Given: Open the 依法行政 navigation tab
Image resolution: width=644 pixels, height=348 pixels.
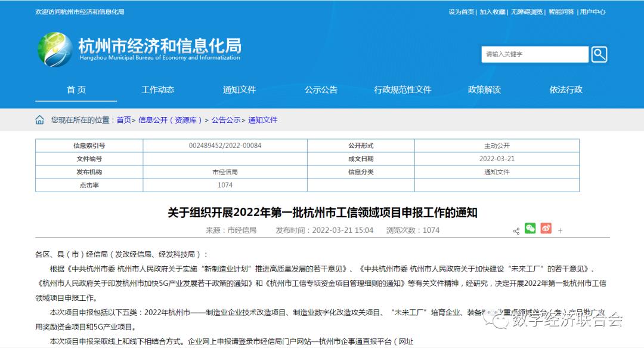Looking at the screenshot, I should pyautogui.click(x=566, y=90).
